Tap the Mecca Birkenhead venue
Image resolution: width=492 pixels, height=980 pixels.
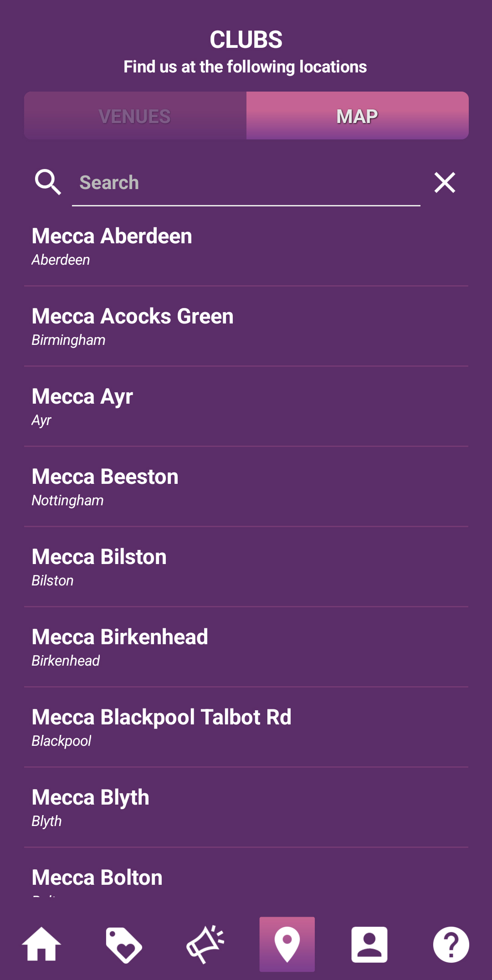(246, 647)
